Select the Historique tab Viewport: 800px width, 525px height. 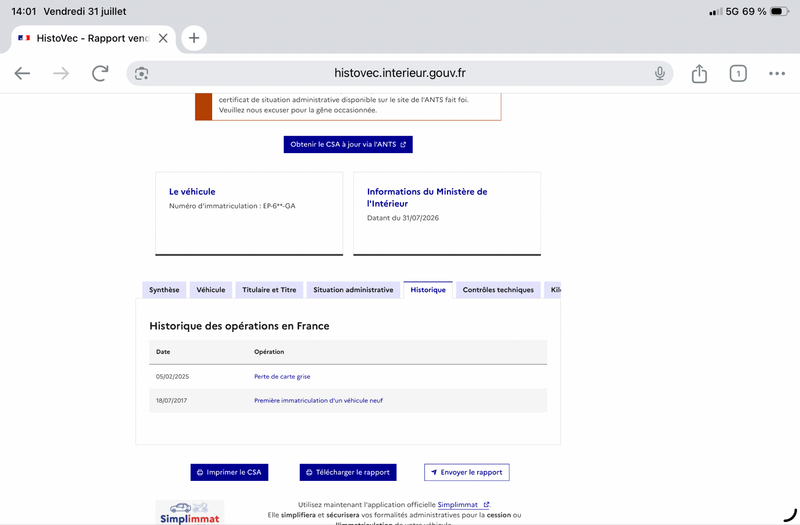[x=428, y=290]
